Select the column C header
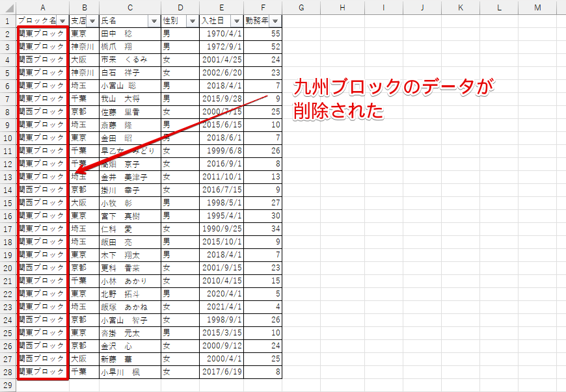The image size is (566, 392). 130,8
